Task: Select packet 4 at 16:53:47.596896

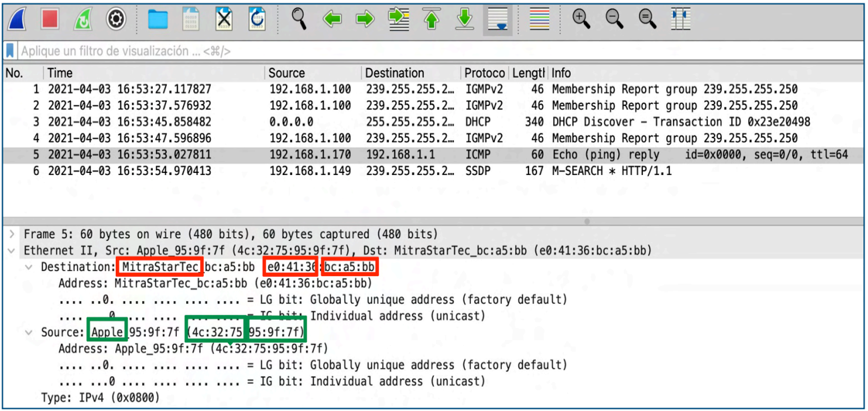Action: [433, 139]
